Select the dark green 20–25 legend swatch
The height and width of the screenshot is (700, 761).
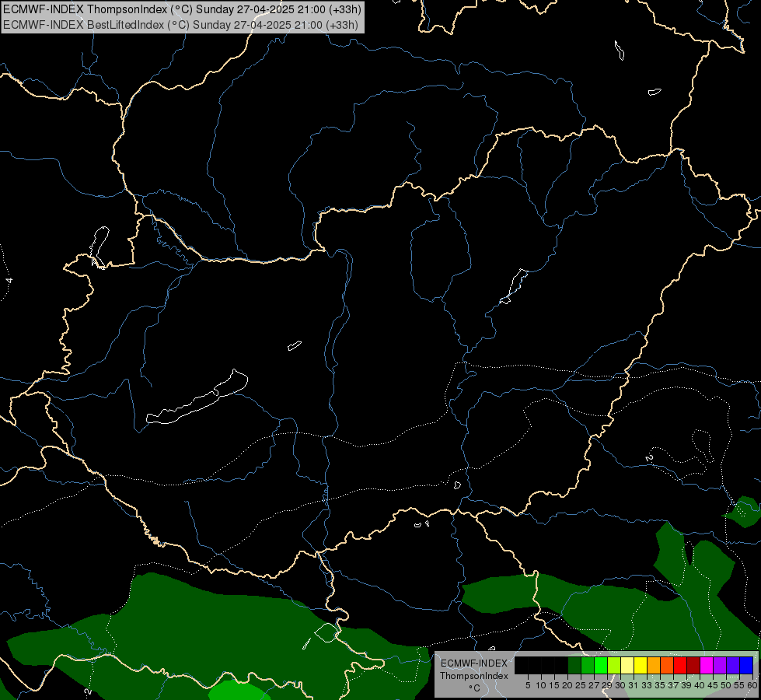574,665
